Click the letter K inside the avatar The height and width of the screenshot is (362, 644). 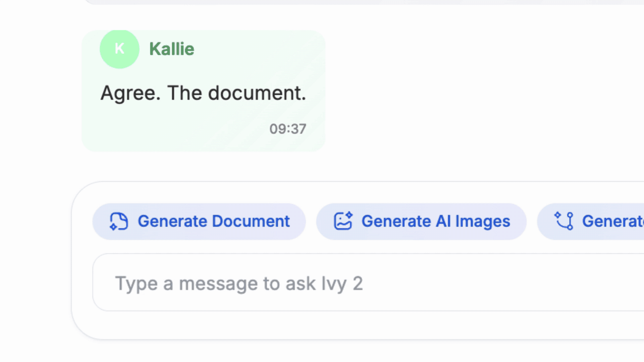(119, 49)
